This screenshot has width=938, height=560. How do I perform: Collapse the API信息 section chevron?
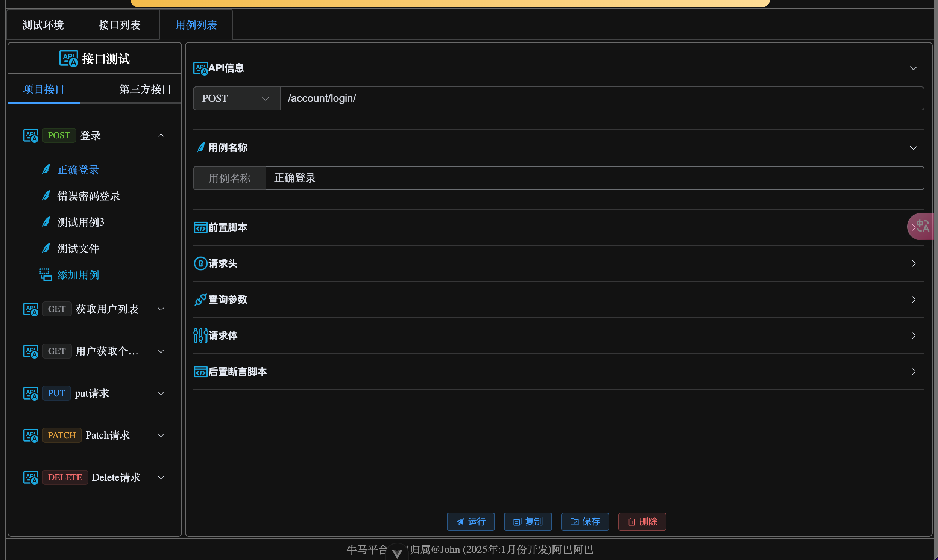click(913, 68)
